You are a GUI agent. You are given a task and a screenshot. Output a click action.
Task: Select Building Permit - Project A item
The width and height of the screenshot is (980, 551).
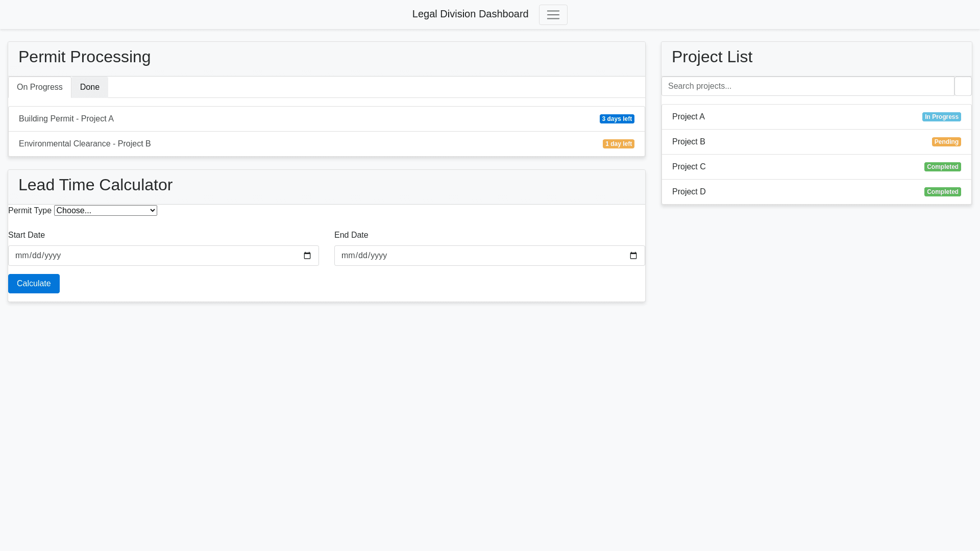coord(66,119)
